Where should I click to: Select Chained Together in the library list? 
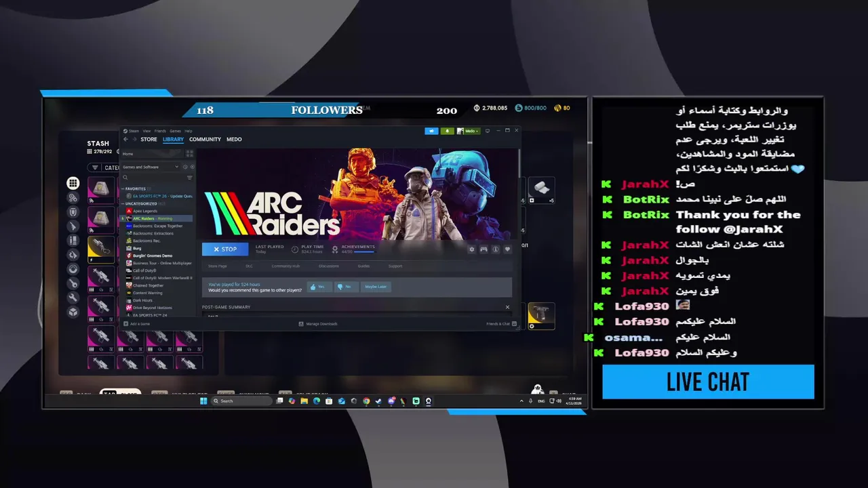[x=148, y=285]
